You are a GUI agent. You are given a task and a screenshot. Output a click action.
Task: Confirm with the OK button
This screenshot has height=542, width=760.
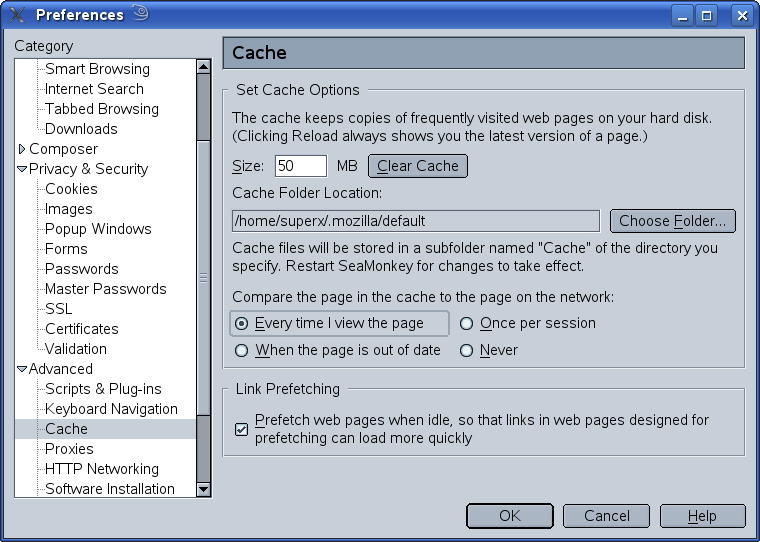click(x=509, y=516)
